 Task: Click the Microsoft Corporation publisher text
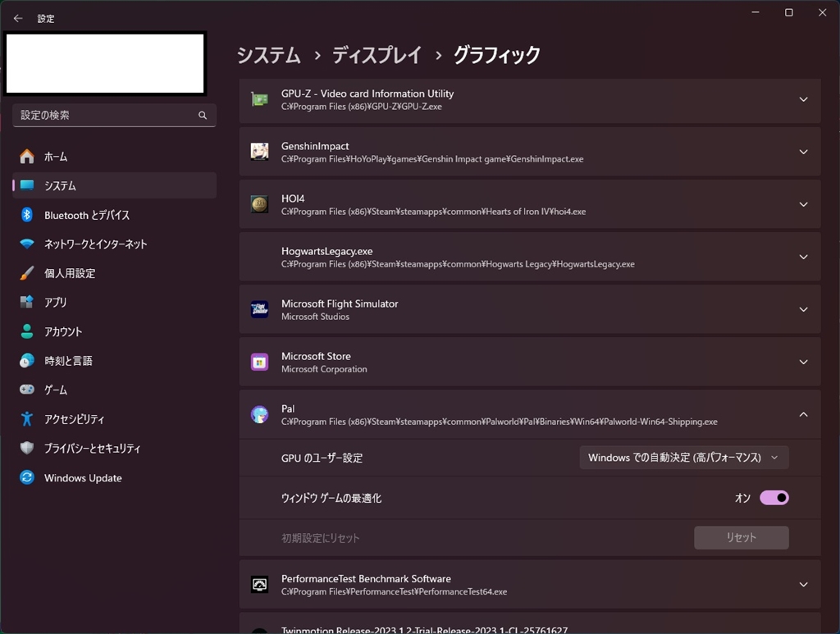324,369
